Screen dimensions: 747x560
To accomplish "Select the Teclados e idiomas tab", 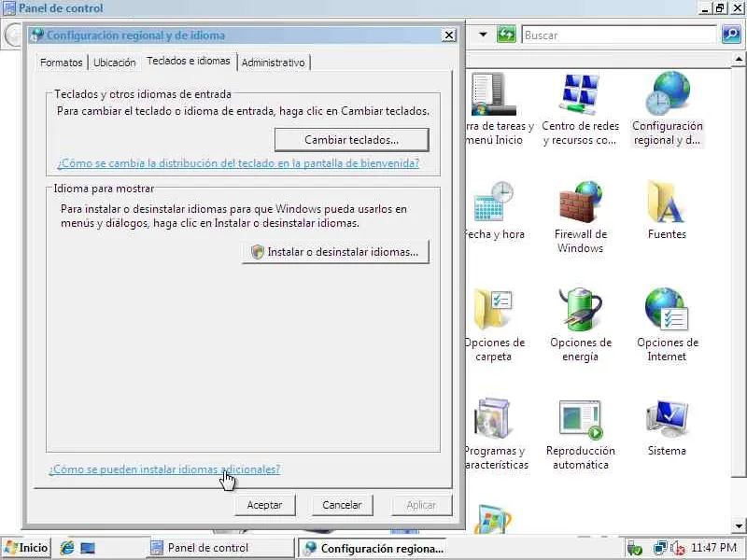I will coord(189,61).
